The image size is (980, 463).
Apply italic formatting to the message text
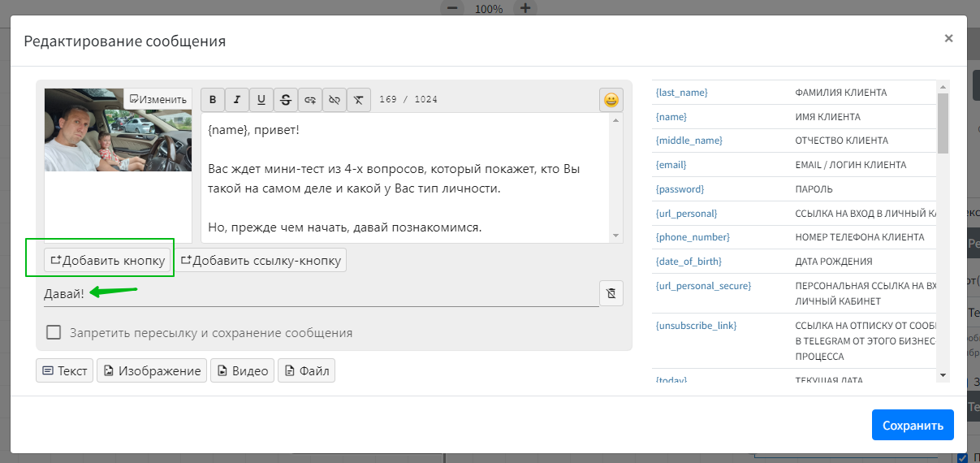point(237,99)
